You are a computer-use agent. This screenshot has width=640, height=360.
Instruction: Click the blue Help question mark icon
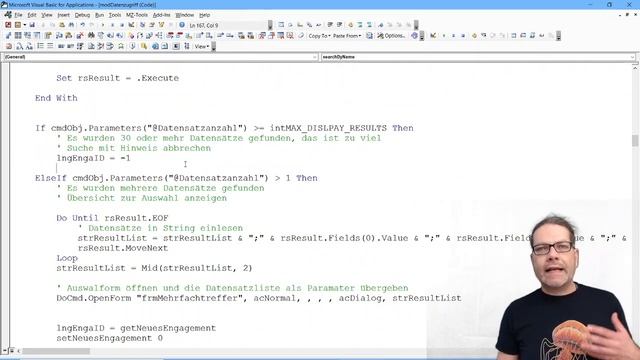click(x=182, y=25)
